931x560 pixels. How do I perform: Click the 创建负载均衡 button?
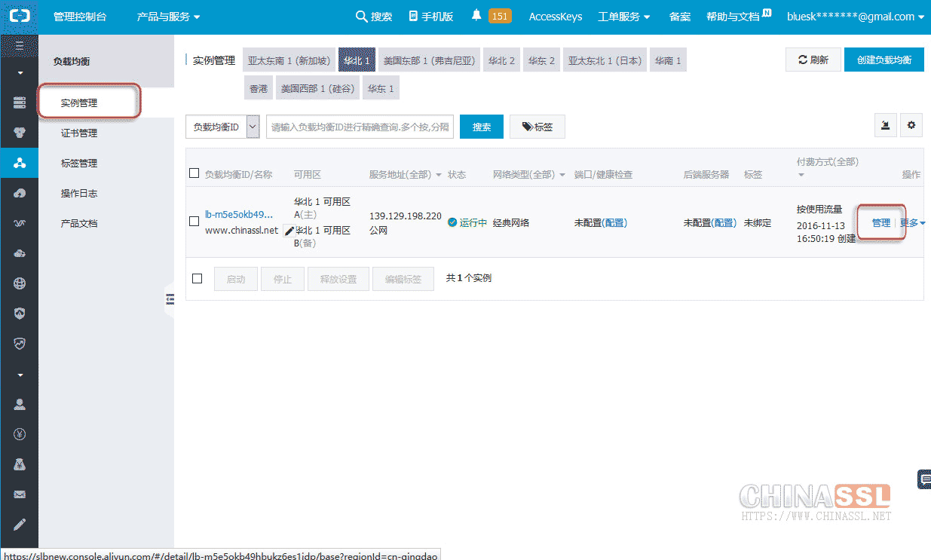point(884,60)
